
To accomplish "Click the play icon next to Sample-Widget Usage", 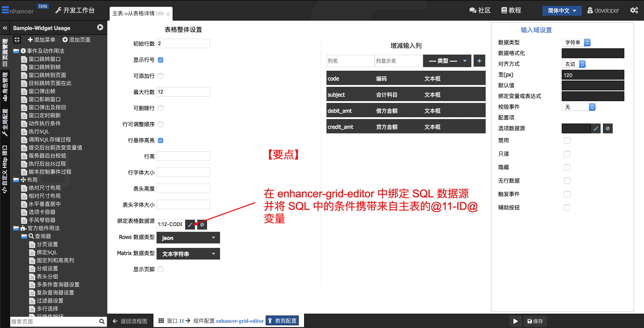I will coord(100,27).
